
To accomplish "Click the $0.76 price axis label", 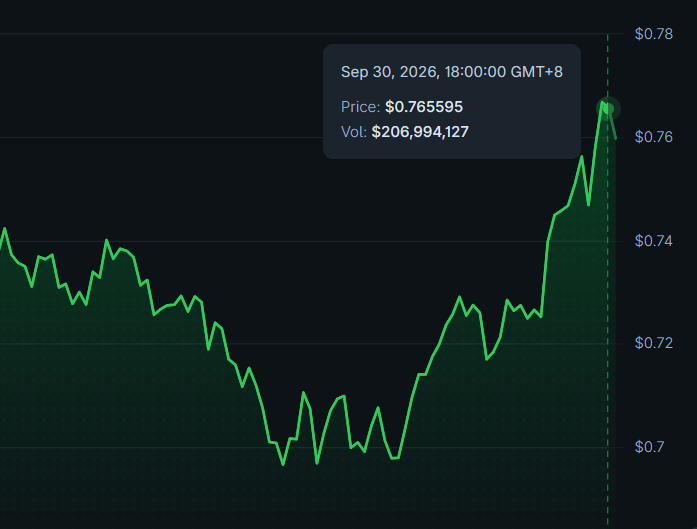I will (654, 137).
